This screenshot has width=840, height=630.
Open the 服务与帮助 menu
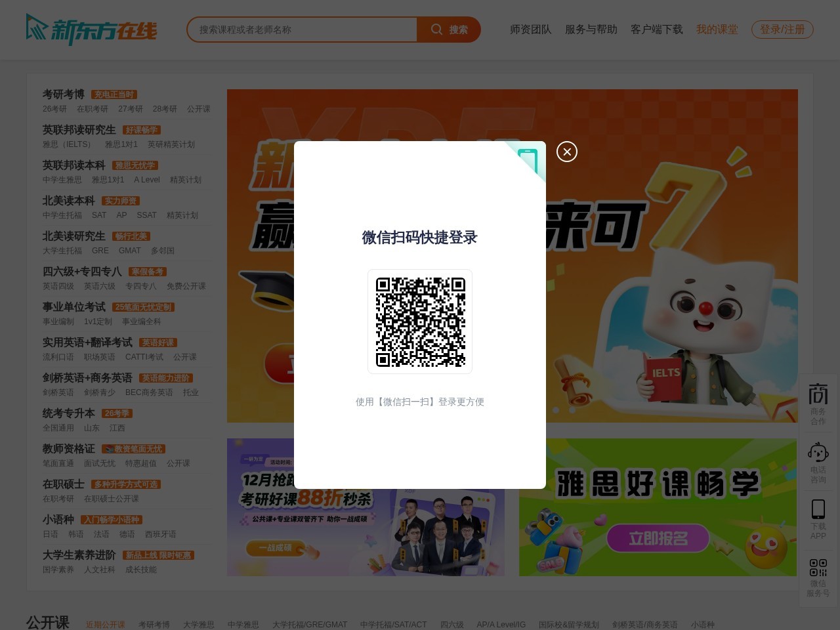click(590, 30)
